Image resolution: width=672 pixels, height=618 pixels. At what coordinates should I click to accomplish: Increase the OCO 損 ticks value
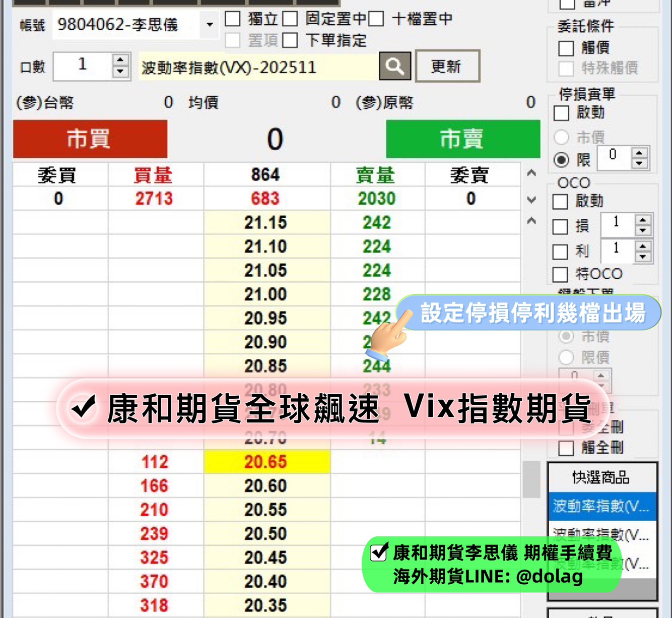pyautogui.click(x=643, y=220)
